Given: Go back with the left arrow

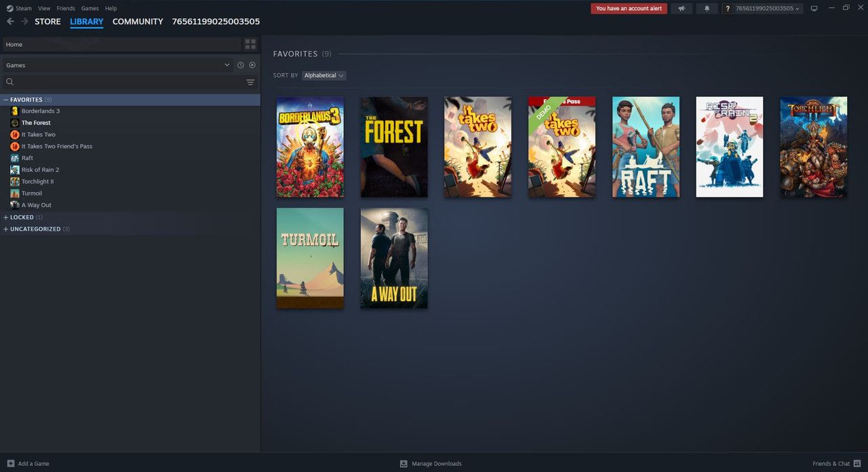Looking at the screenshot, I should pos(10,22).
